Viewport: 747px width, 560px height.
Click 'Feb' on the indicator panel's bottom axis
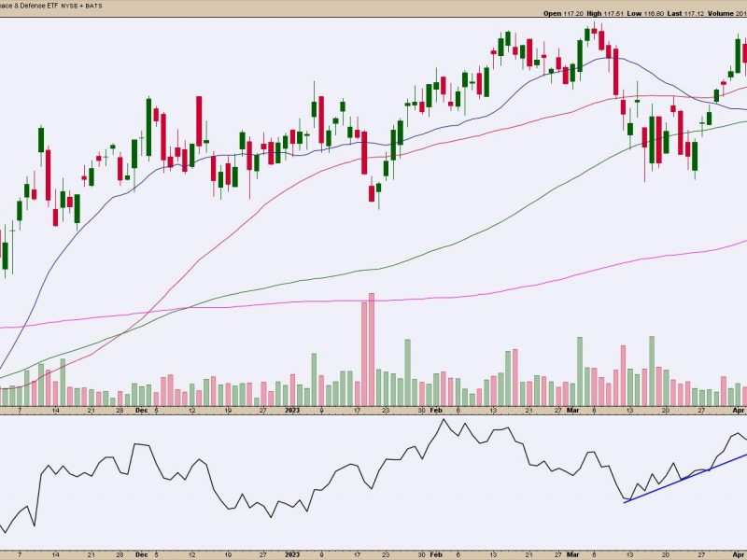(x=436, y=554)
